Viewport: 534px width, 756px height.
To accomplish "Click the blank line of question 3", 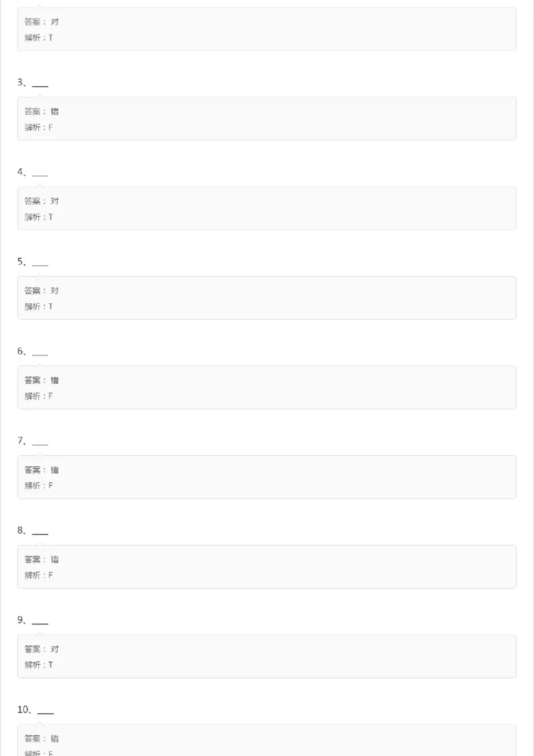I will (x=40, y=84).
